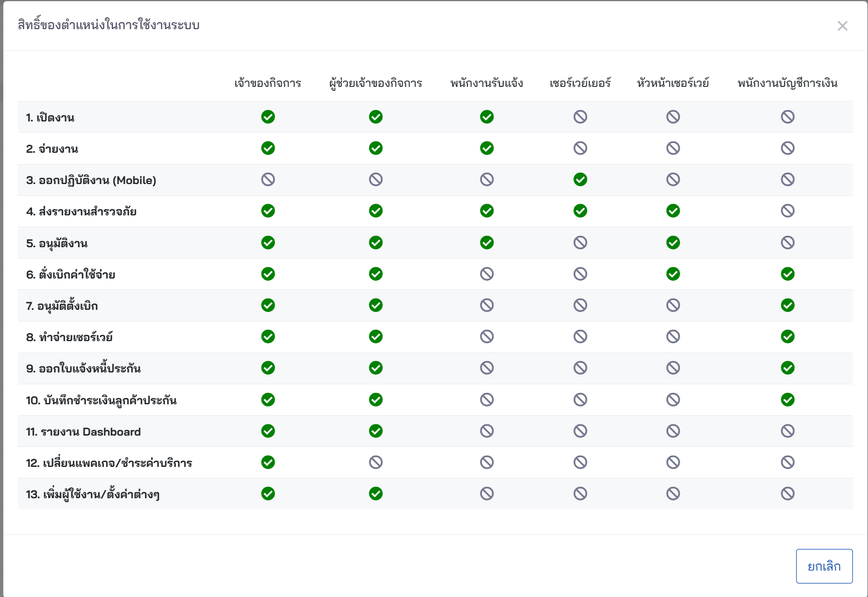
Task: Click the หัวหน้าเซอร์เวย์ checkmark for อนุมัติงาน
Action: pyautogui.click(x=673, y=243)
